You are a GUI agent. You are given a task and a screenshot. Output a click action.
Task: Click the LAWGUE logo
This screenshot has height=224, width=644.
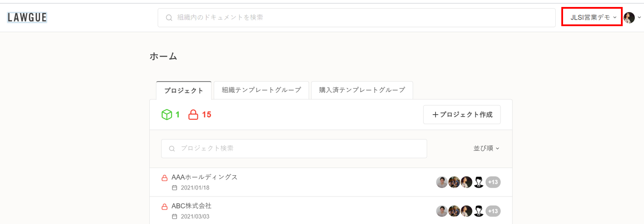pyautogui.click(x=27, y=17)
